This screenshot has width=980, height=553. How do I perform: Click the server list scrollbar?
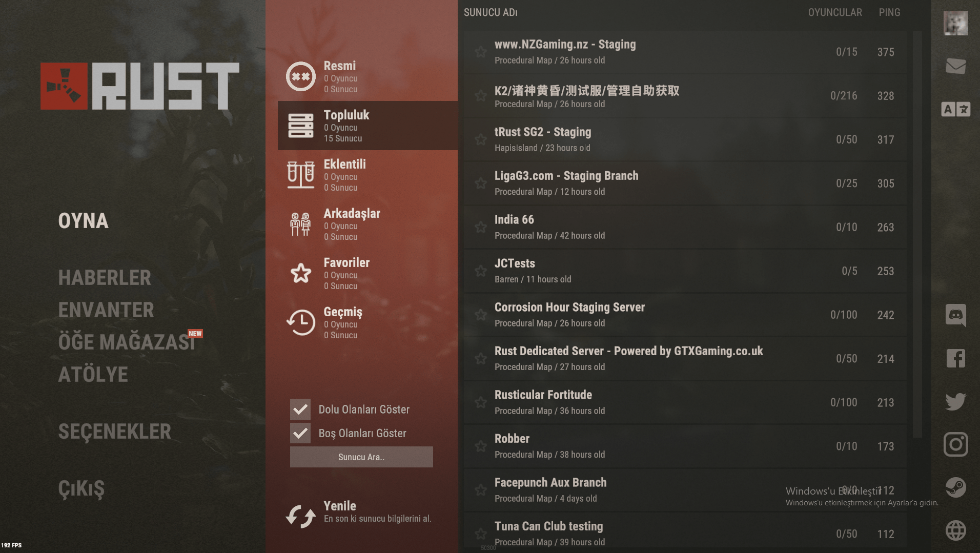917,234
